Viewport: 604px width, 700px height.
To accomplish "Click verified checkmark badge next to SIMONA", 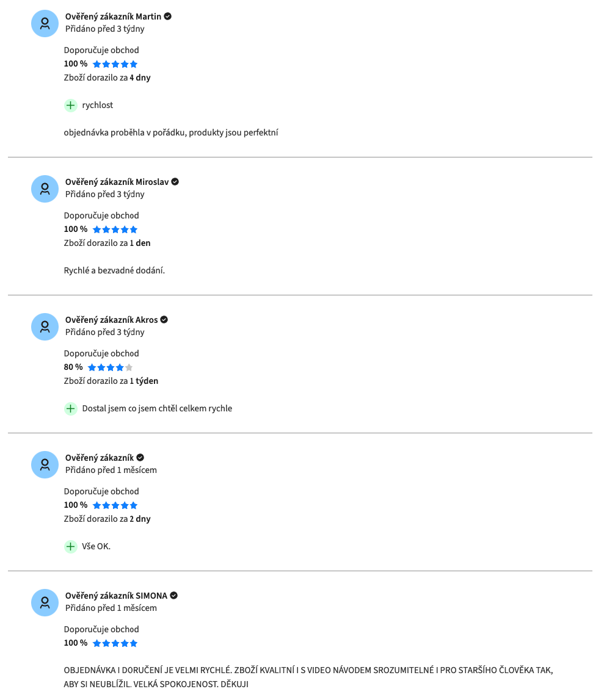I will point(174,596).
